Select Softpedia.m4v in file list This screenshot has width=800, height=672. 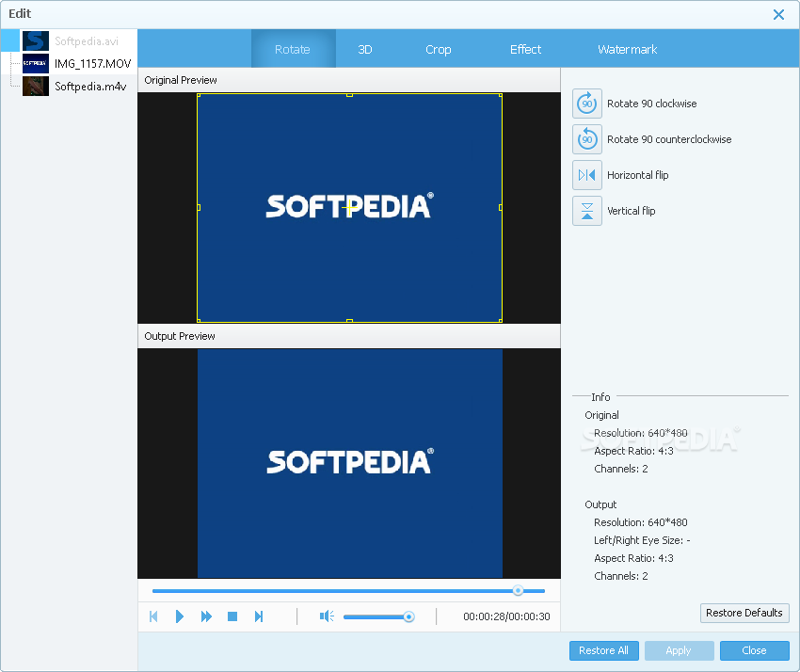pos(70,86)
